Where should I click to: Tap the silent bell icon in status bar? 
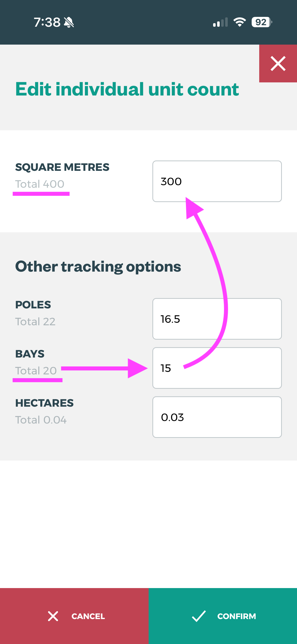(x=69, y=22)
